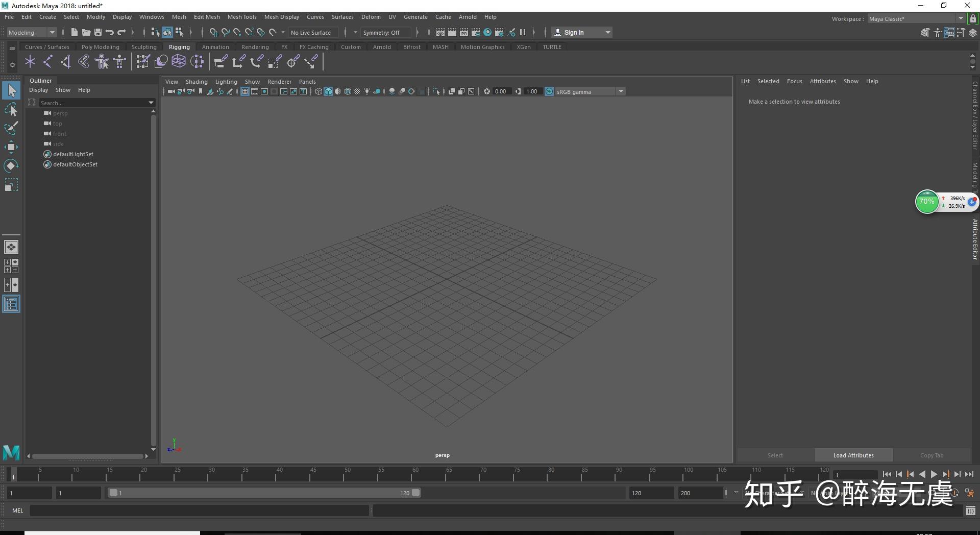
Task: Toggle smooth shade all in viewport toolbar
Action: 328,92
